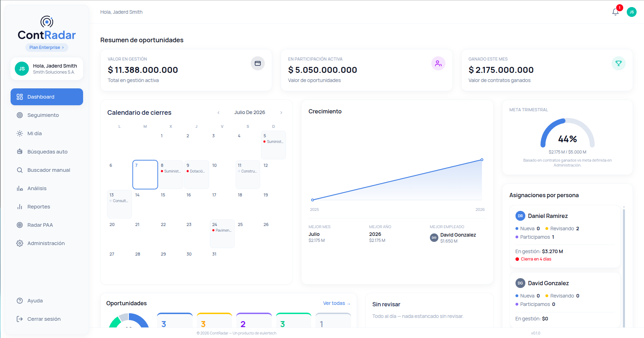
Task: Click the 44% quarterly goal gauge
Action: coord(568,133)
